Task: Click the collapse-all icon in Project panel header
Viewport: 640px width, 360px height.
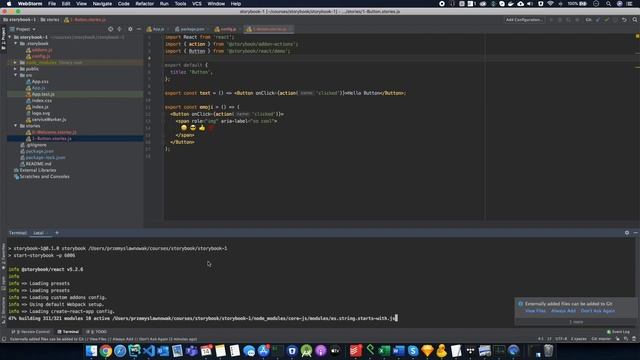Action: point(119,29)
